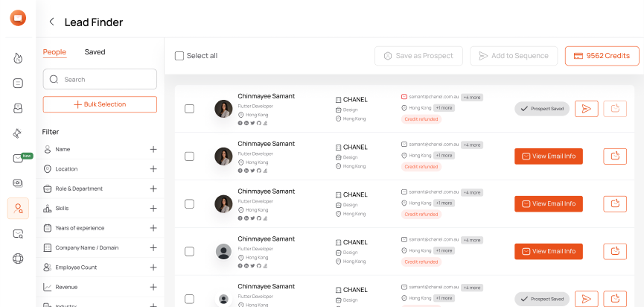Click the flame icon in left sidebar
Viewport: 644px width, 307px height.
(18, 57)
